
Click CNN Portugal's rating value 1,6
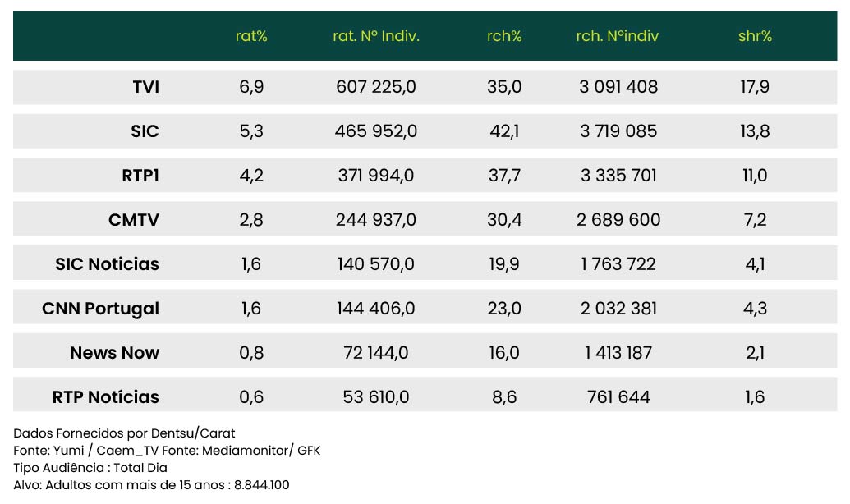[250, 309]
